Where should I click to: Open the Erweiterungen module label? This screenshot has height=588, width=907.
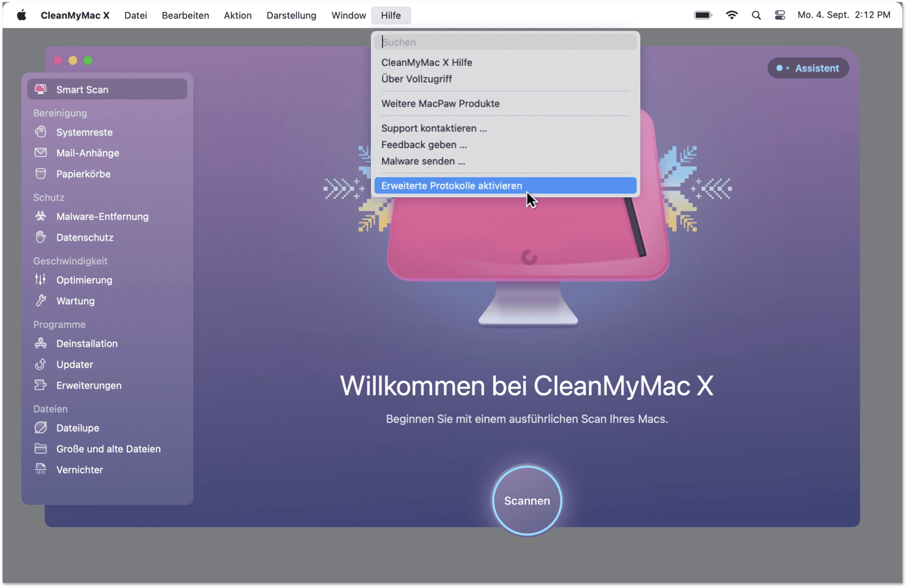[89, 385]
